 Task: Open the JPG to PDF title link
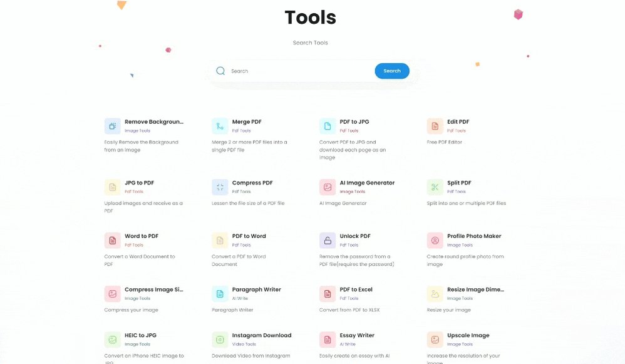tap(139, 183)
